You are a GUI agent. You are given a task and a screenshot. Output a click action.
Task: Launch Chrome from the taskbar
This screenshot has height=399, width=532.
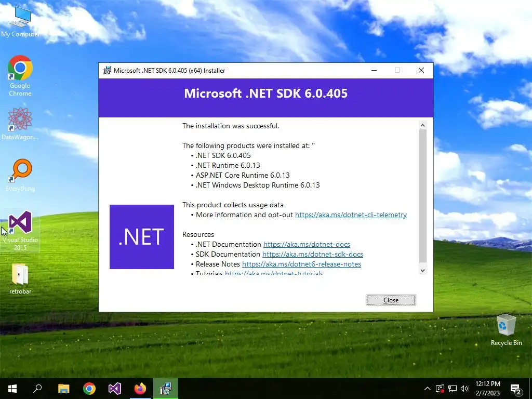tap(89, 389)
